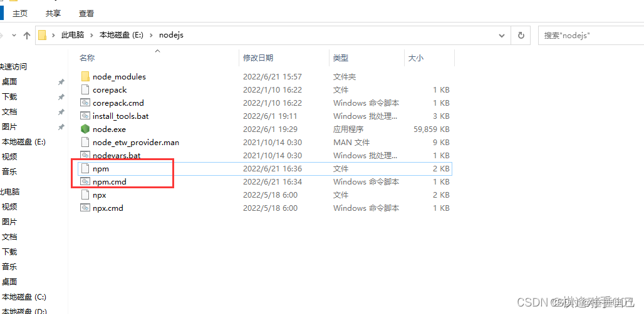Open 文档 in quick access
Viewport: 644px width, 314px height.
click(x=9, y=111)
